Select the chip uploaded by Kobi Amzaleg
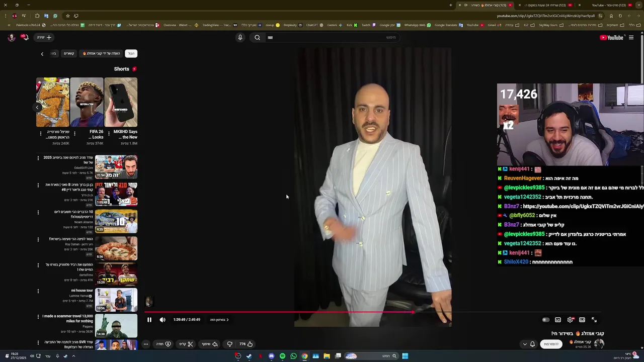Viewport: 644px width, 362px height. [102, 53]
